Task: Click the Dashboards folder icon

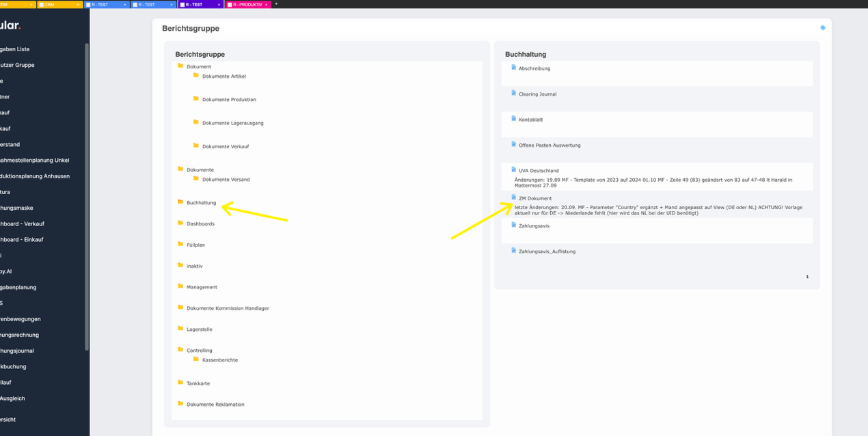Action: [x=180, y=223]
